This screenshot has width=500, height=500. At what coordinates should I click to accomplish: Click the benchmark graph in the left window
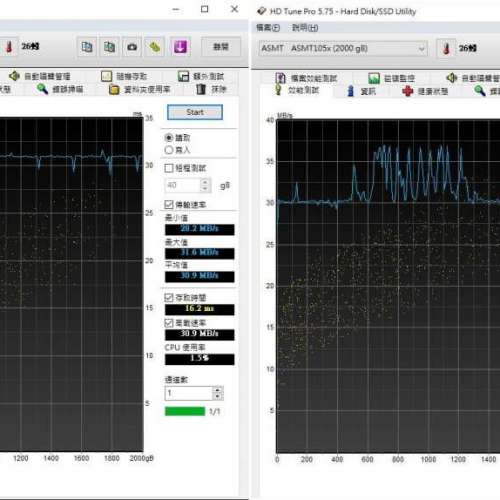pos(72,284)
